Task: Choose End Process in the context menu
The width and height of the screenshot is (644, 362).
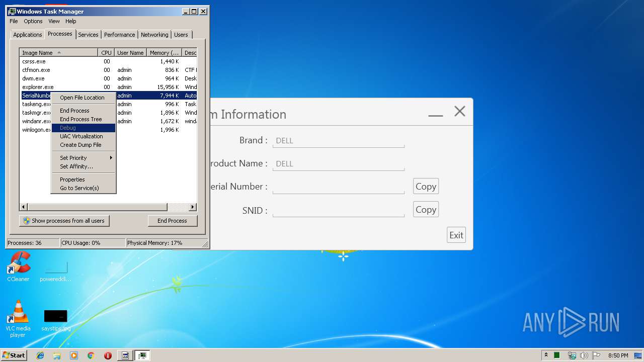Action: 84,111
